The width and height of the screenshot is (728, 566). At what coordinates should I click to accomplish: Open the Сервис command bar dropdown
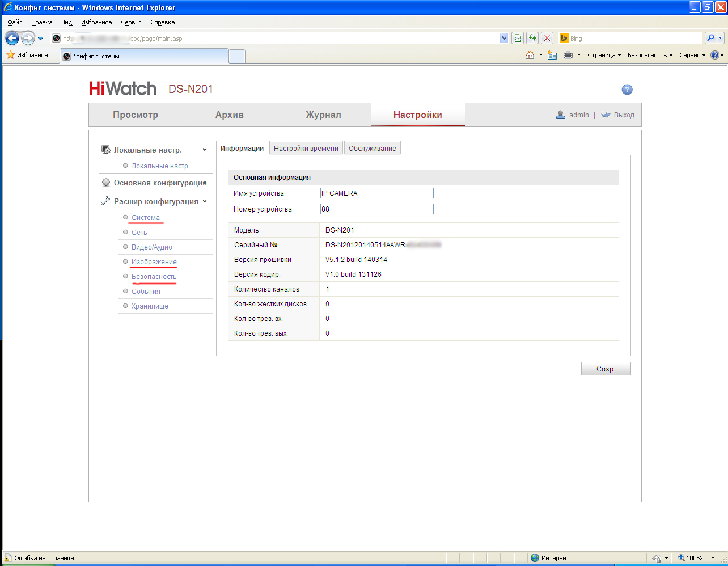point(692,55)
